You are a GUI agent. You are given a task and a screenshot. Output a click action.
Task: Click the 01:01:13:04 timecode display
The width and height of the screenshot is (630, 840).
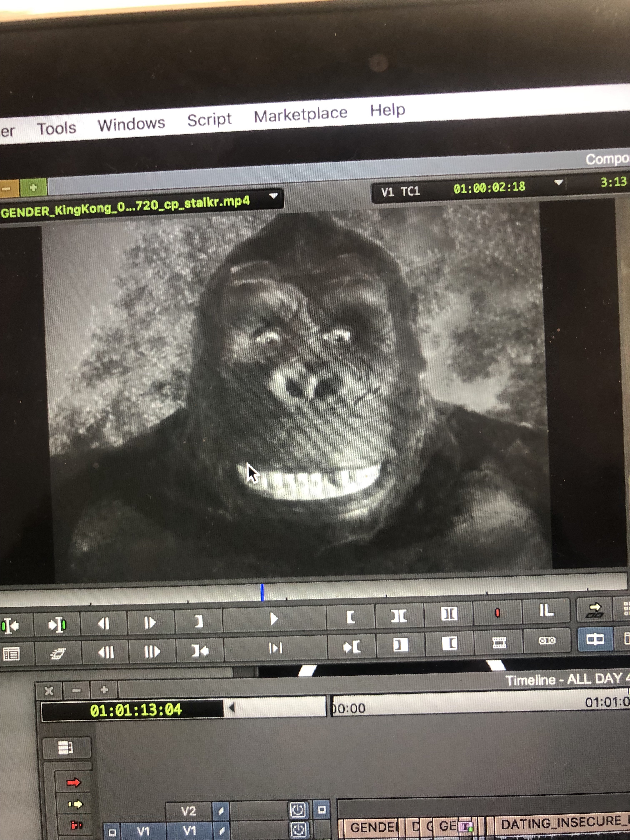136,710
